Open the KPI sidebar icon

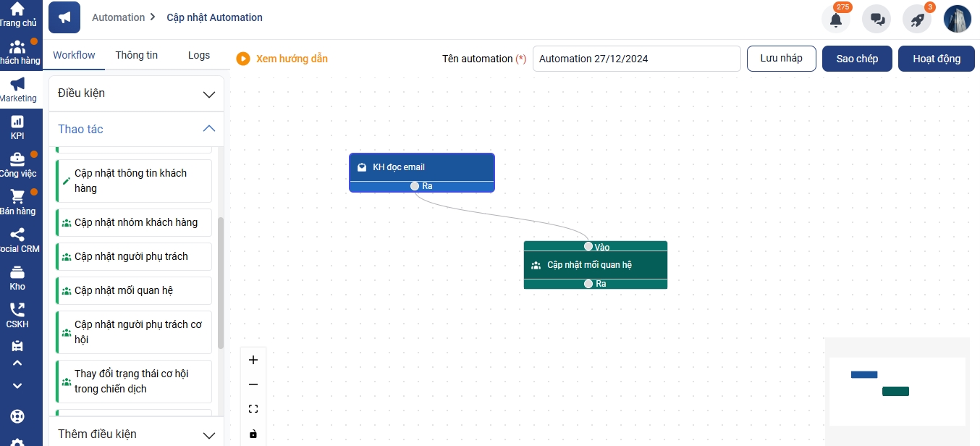tap(17, 122)
